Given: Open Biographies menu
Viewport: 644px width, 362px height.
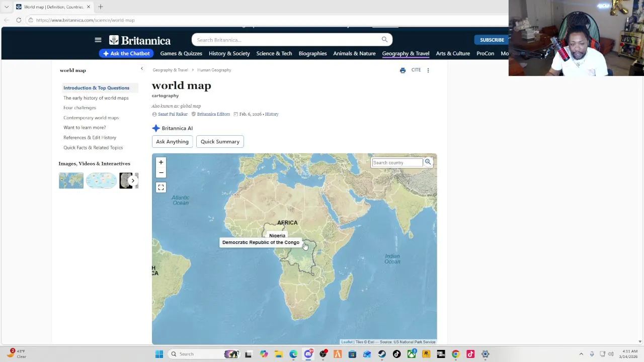Looking at the screenshot, I should (312, 53).
